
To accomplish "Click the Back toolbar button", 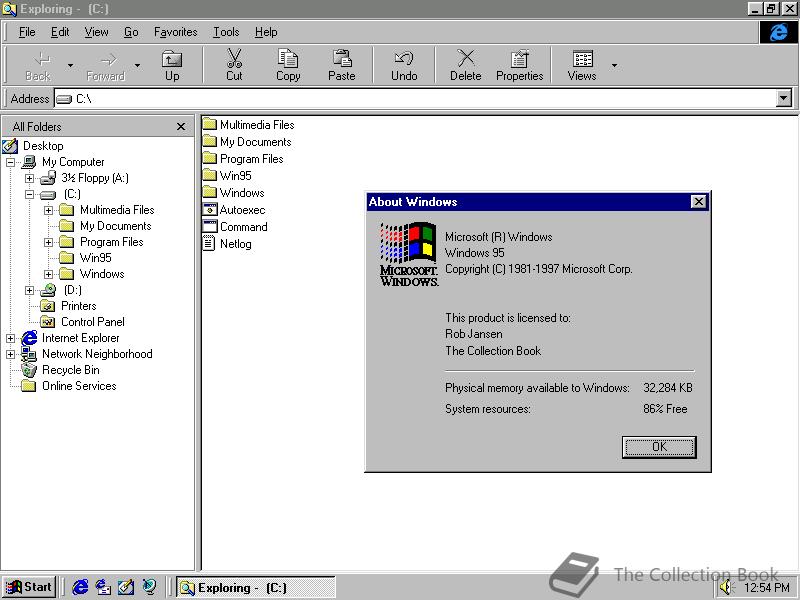I will (38, 65).
